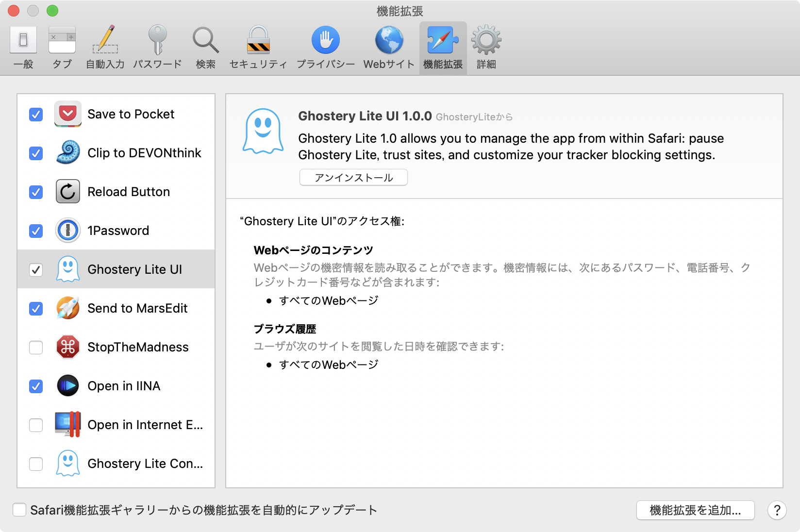Toggle the Reload Button checkbox
The height and width of the screenshot is (532, 800).
pos(36,192)
